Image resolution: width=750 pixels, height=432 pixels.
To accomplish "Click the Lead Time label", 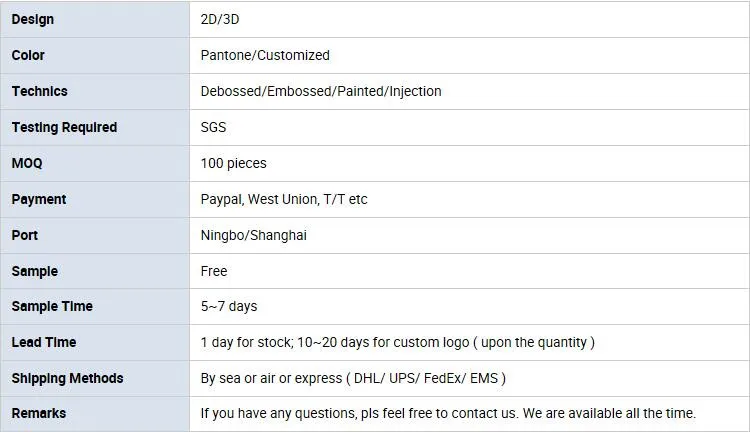I will [x=44, y=343].
